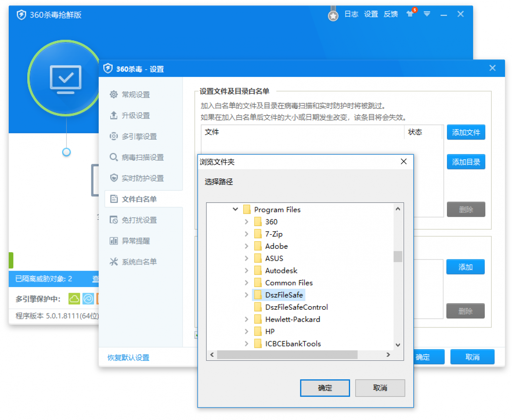
Task: Click the horizontal scrollbar left arrow
Action: (212, 355)
